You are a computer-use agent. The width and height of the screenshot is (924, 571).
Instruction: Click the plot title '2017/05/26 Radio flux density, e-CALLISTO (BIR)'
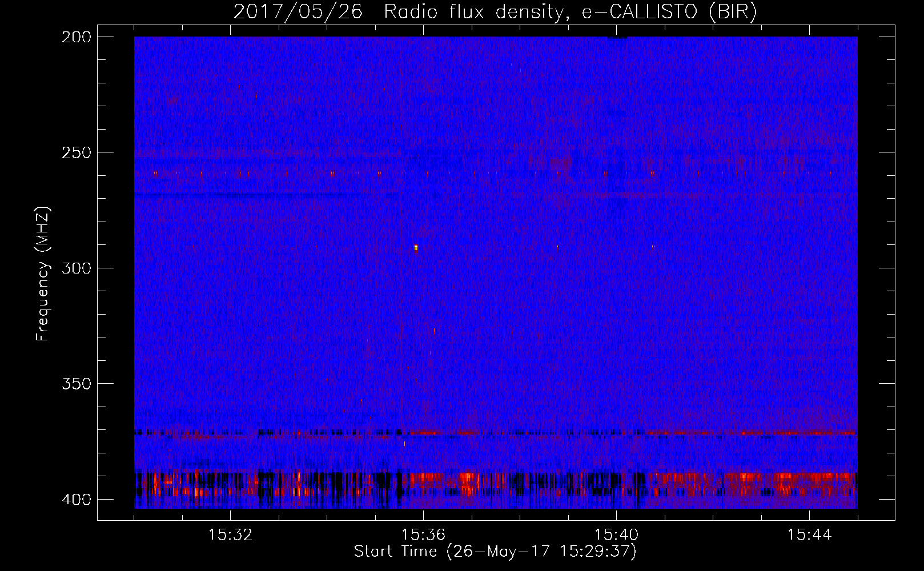[x=495, y=11]
